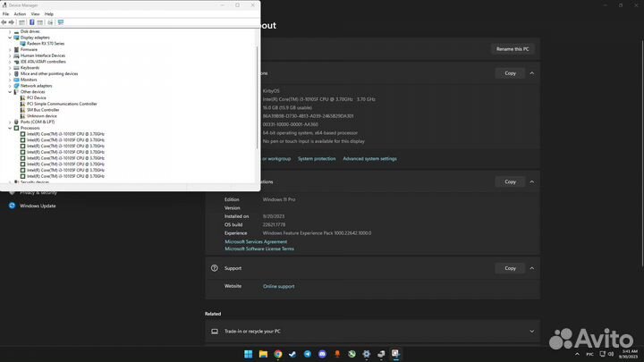Click the Disk drives category icon
Viewport: 644px width, 362px height.
(x=16, y=31)
